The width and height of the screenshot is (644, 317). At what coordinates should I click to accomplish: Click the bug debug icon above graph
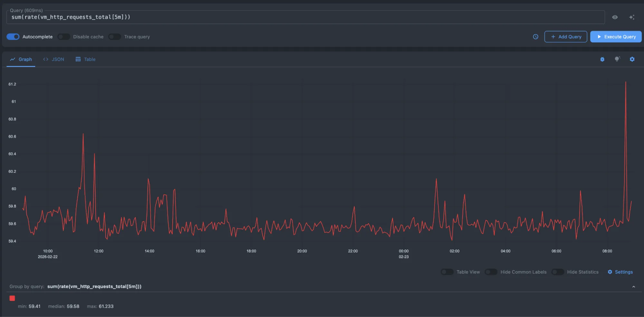[602, 59]
